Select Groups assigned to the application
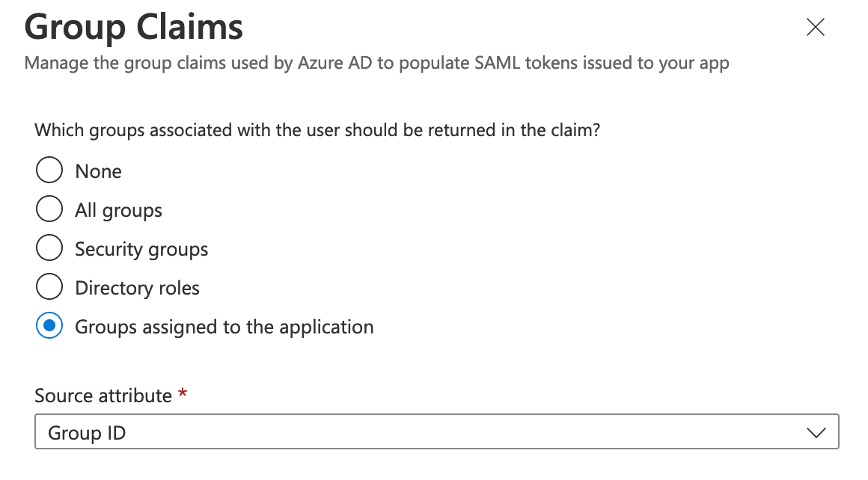The height and width of the screenshot is (480, 868). click(49, 326)
